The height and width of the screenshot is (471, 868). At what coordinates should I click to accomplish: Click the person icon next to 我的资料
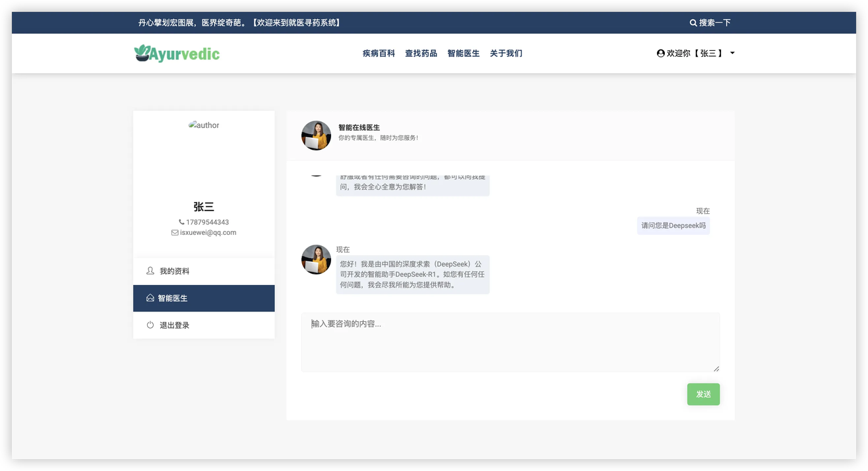click(150, 271)
